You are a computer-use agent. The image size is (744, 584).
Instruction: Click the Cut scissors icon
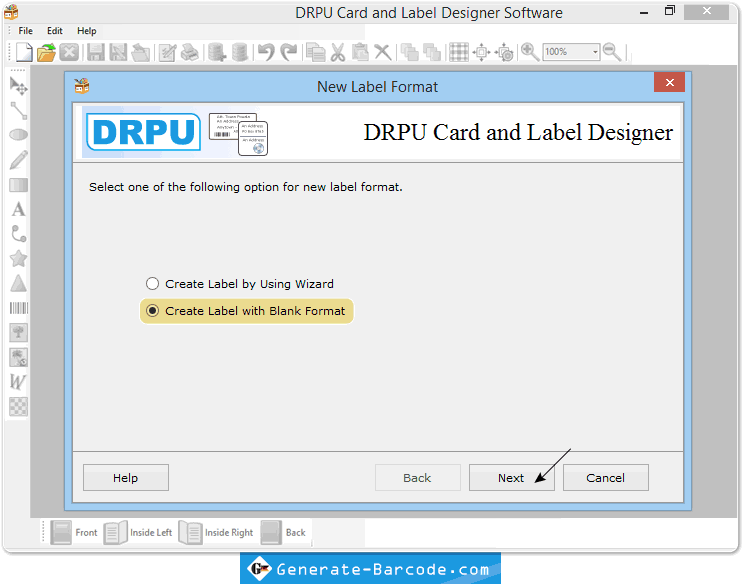point(338,52)
